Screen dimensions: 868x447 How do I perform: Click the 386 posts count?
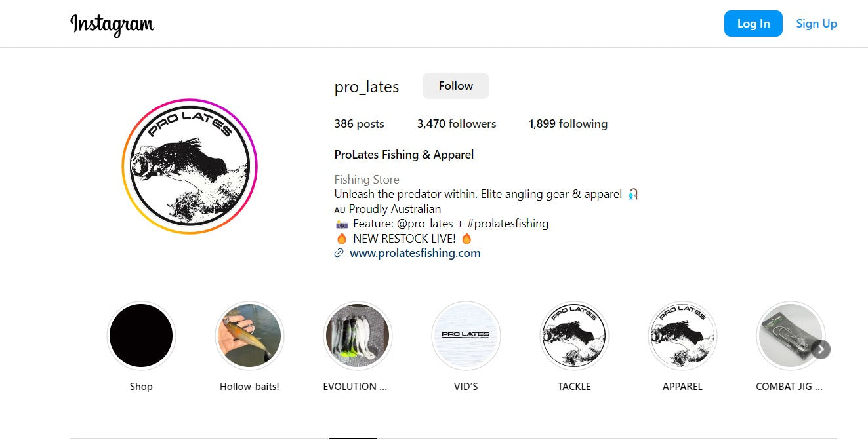click(359, 124)
